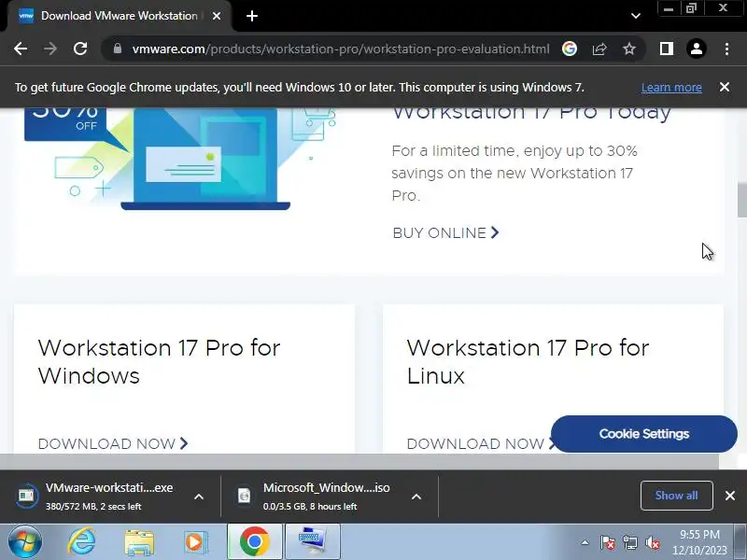
Task: View site security lock info
Action: coord(118,49)
